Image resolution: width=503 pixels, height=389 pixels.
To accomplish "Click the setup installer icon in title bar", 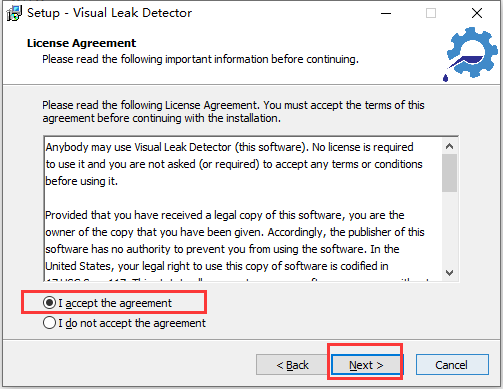I will (x=14, y=13).
